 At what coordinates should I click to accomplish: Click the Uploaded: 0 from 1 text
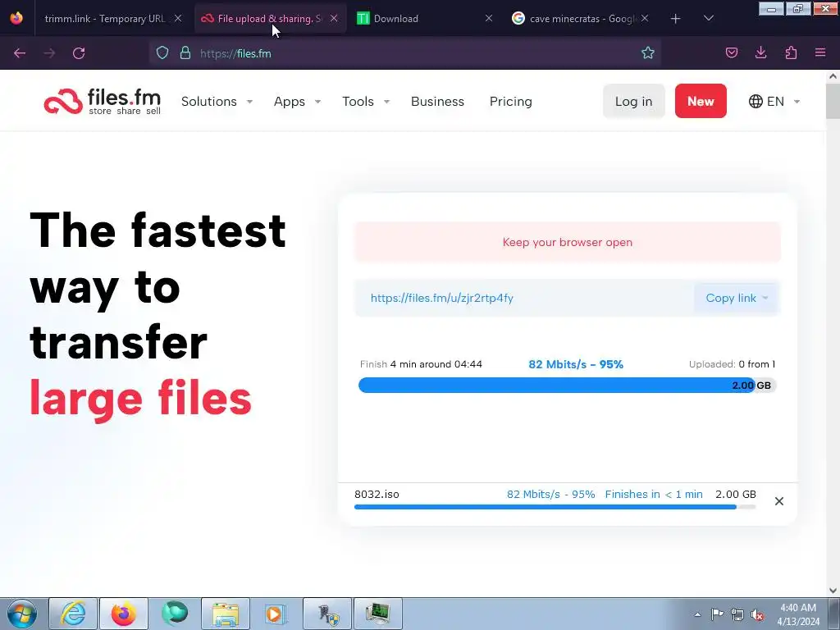click(x=732, y=364)
